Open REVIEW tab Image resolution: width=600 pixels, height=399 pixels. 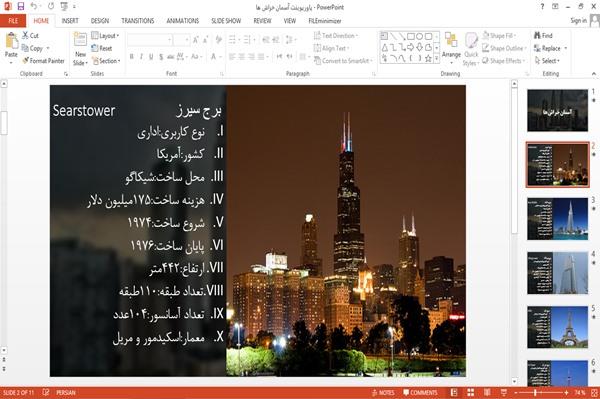[x=262, y=21]
